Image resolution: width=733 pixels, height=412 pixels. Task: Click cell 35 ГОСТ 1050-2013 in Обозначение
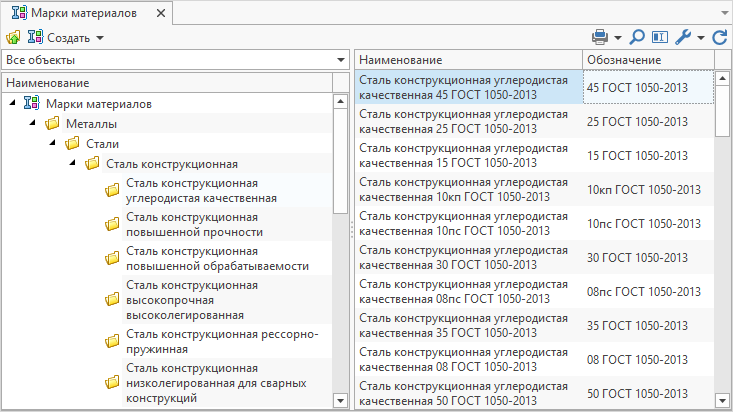pos(648,325)
